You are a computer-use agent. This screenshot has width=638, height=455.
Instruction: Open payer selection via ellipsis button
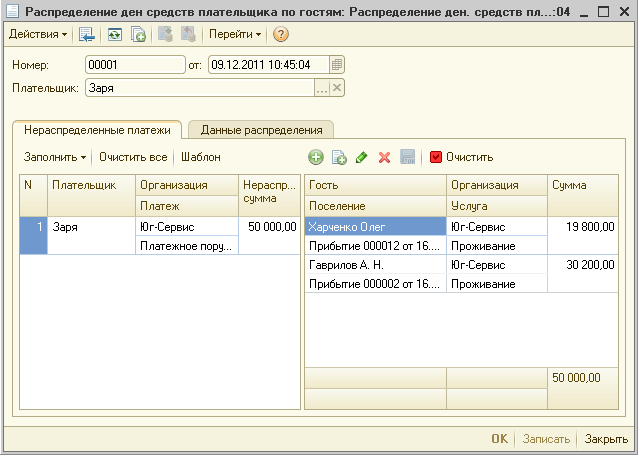click(322, 88)
